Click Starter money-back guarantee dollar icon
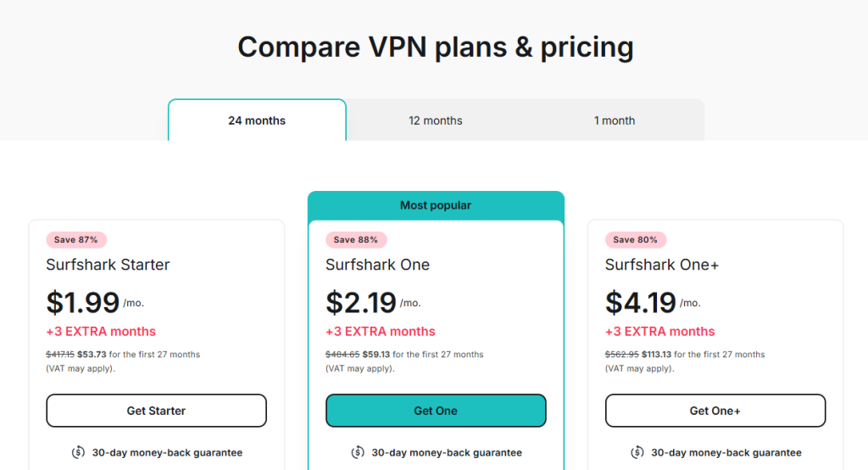 (78, 453)
